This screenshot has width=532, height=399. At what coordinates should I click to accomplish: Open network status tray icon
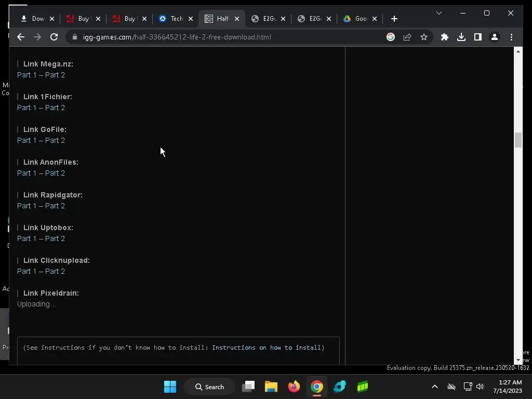[468, 387]
